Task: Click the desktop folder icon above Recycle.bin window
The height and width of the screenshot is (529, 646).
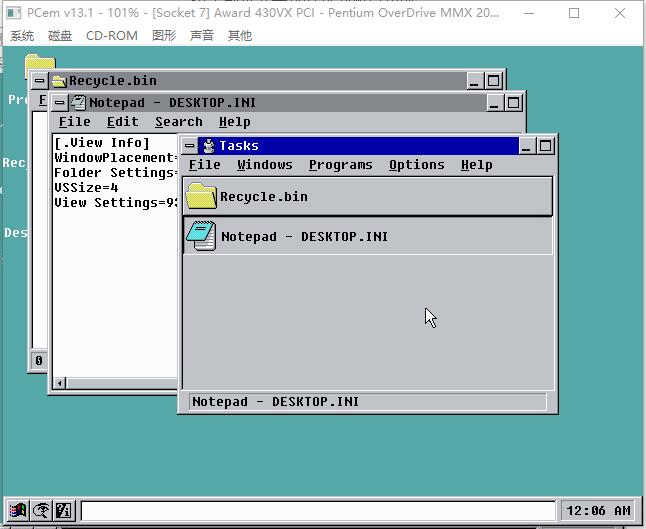Action: (x=40, y=62)
